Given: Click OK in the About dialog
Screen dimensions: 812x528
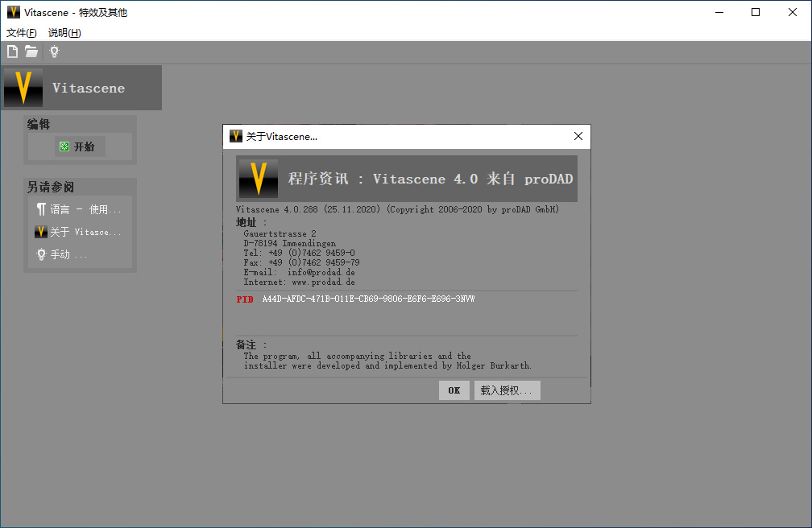Looking at the screenshot, I should (x=454, y=390).
